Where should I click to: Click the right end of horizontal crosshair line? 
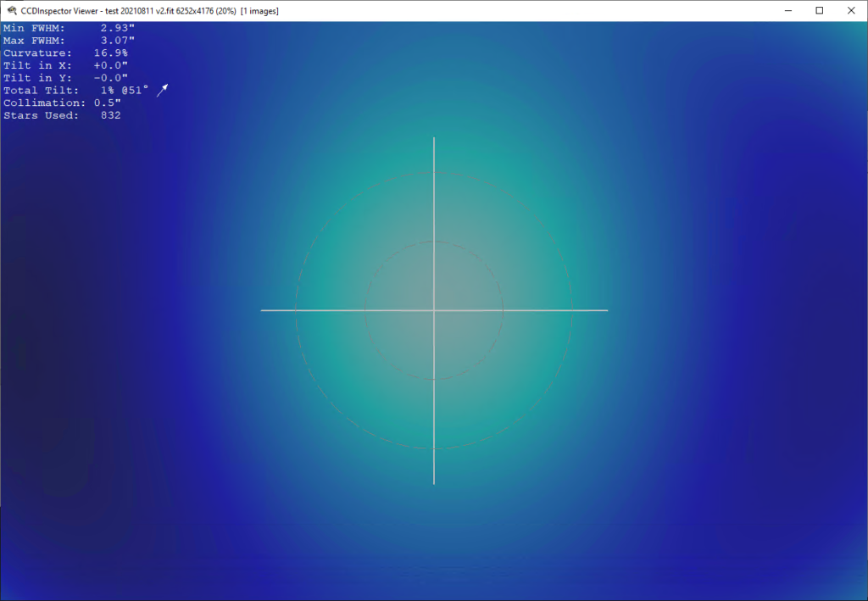coord(606,310)
